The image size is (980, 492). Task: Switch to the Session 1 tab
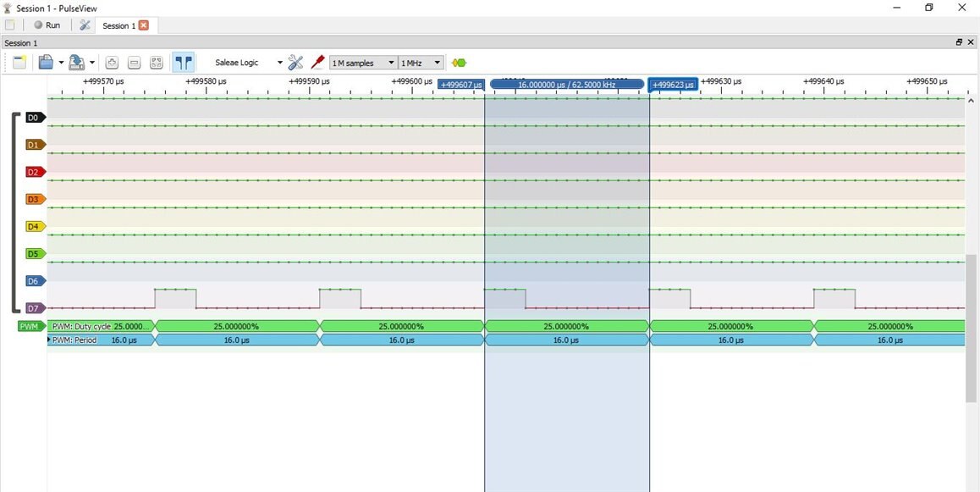(x=118, y=25)
